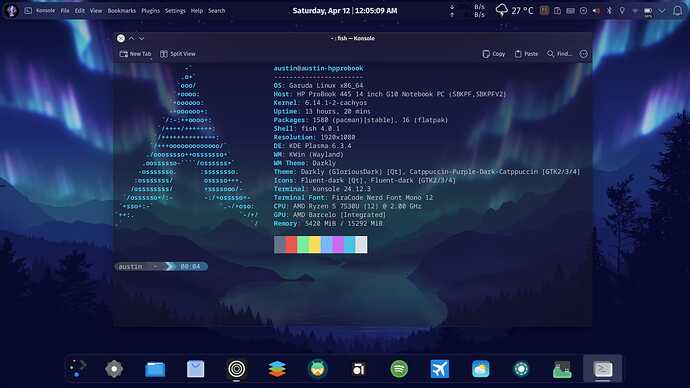The width and height of the screenshot is (690, 388).
Task: Open the Edit menu
Action: 80,11
